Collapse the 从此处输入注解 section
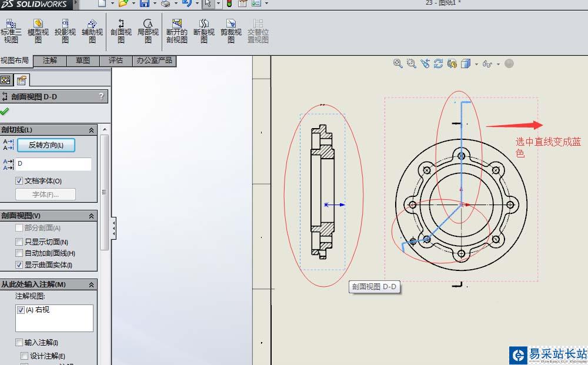The image size is (588, 365). (x=91, y=284)
